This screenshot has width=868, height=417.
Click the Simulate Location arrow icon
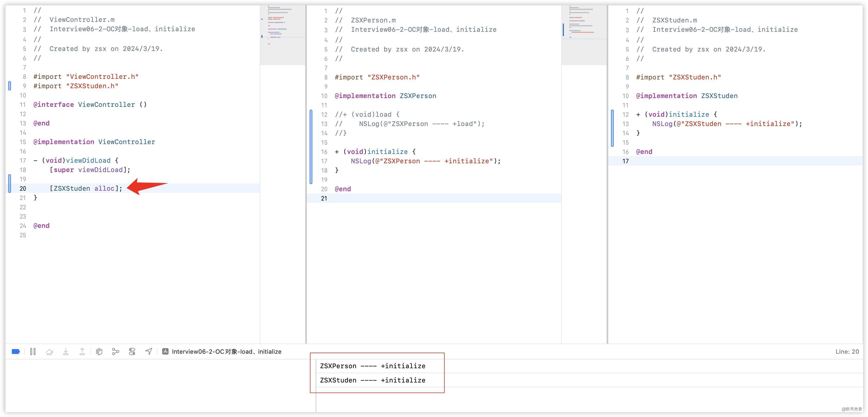click(149, 352)
